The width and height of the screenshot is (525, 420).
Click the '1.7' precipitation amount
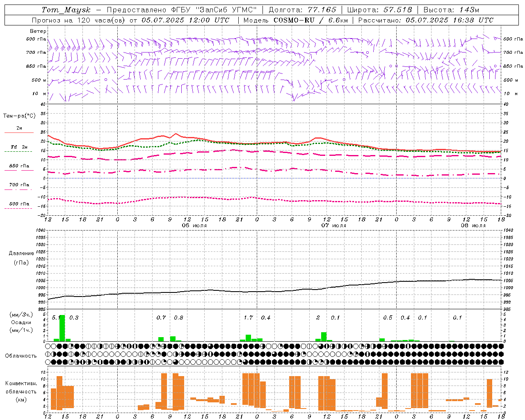click(x=248, y=318)
